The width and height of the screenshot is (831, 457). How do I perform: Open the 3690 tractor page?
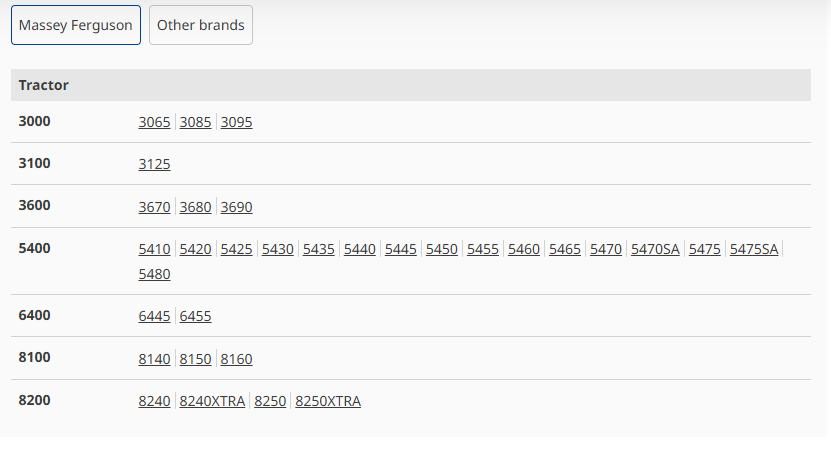click(x=237, y=208)
